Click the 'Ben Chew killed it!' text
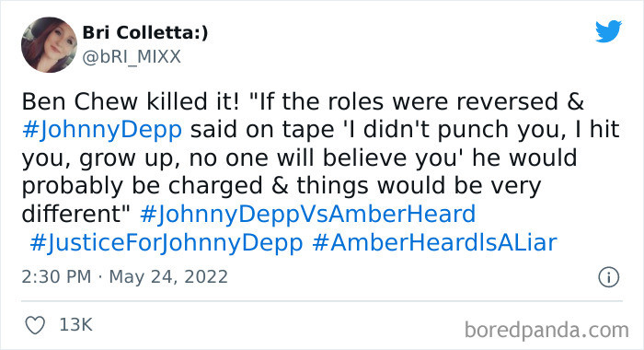The width and height of the screenshot is (644, 350). click(x=131, y=101)
